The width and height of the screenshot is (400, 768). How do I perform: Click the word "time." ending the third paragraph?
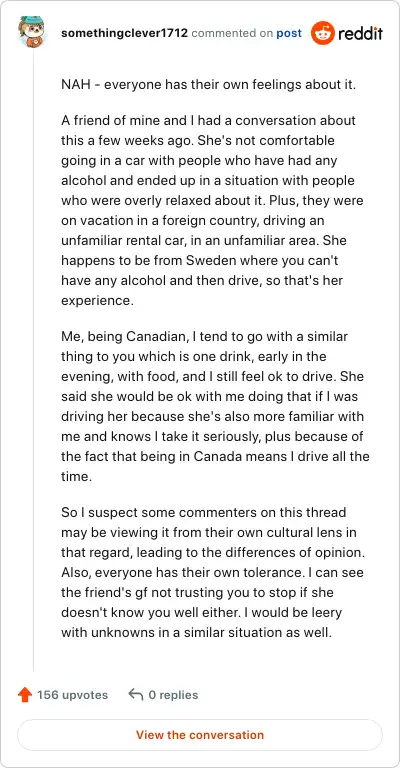pyautogui.click(x=76, y=477)
